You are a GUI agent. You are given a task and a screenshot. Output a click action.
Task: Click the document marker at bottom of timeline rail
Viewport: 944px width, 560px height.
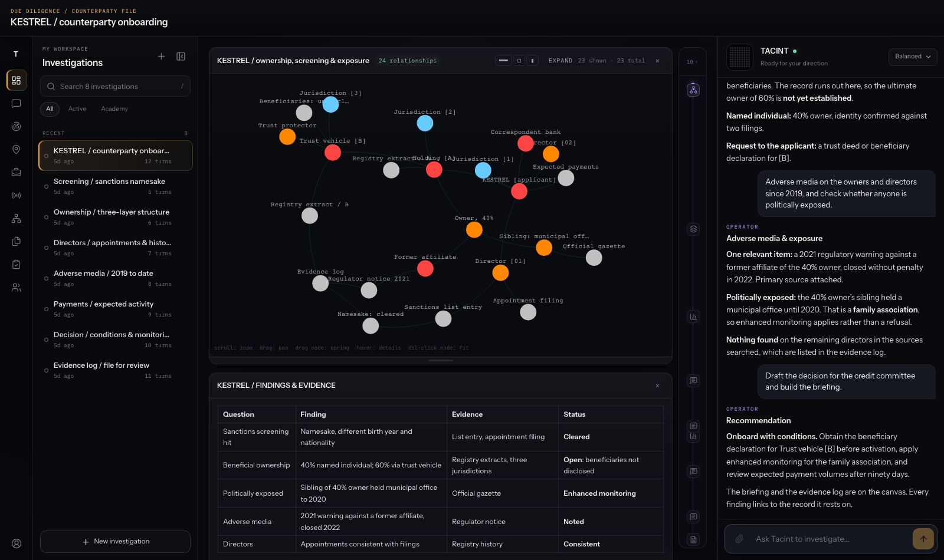pos(693,540)
